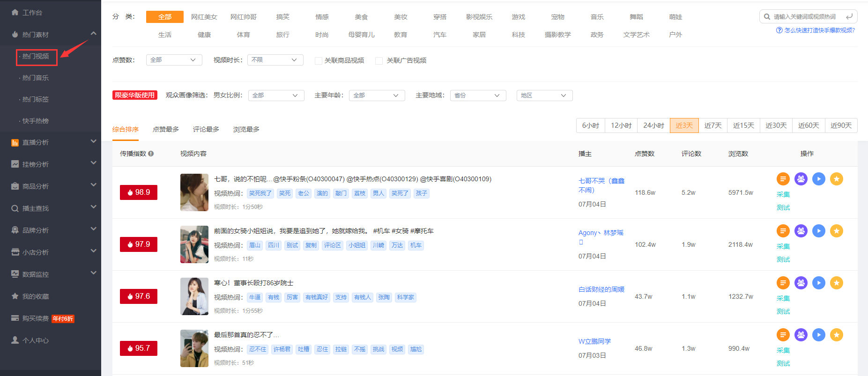Select the 6小时 time range
The width and height of the screenshot is (868, 376).
point(591,125)
